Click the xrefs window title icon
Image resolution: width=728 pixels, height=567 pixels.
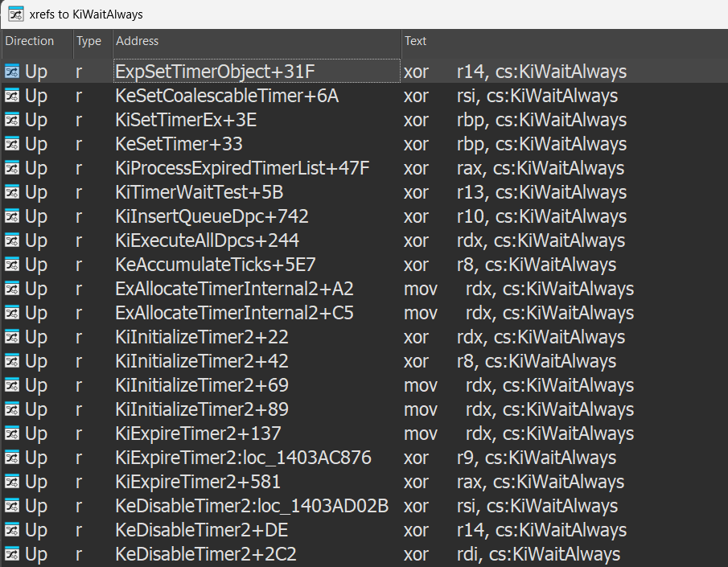tap(14, 14)
